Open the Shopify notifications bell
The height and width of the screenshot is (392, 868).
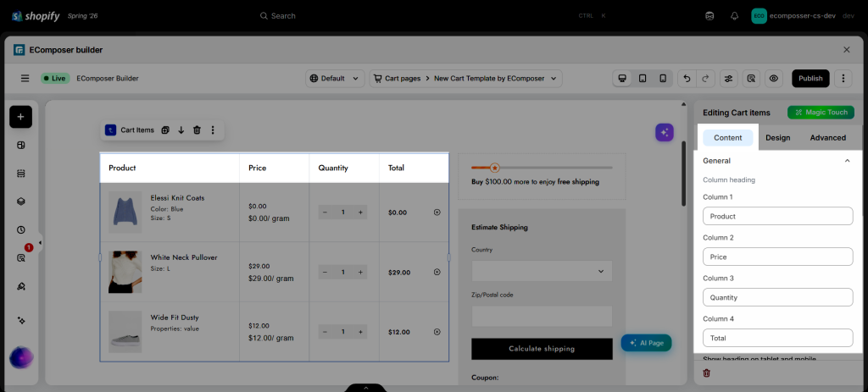[x=735, y=16]
